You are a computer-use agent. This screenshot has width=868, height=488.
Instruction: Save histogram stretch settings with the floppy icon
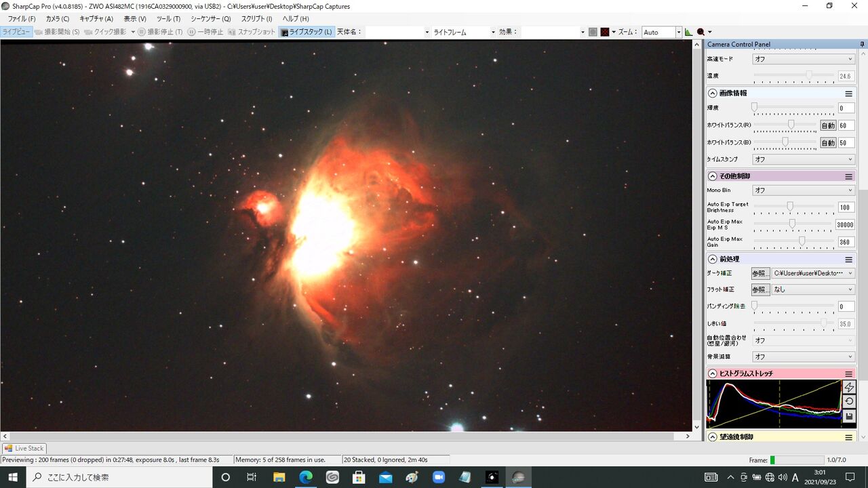pyautogui.click(x=848, y=416)
